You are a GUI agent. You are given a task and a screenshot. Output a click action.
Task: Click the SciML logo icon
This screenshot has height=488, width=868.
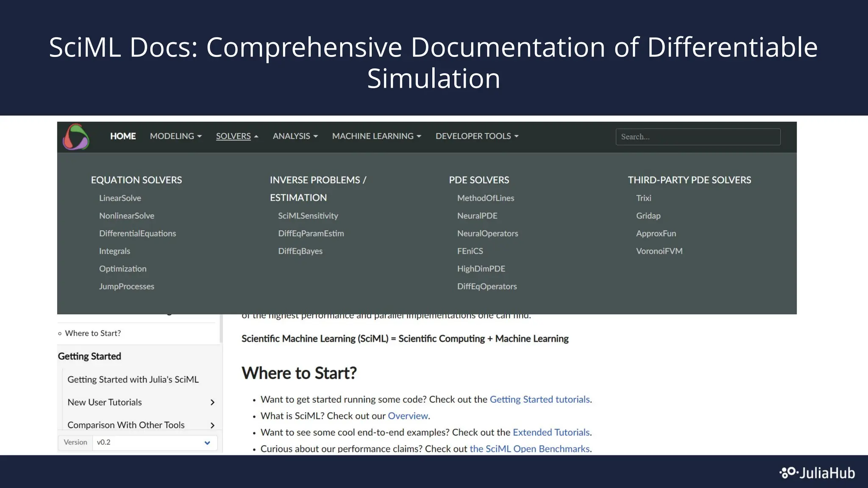76,137
